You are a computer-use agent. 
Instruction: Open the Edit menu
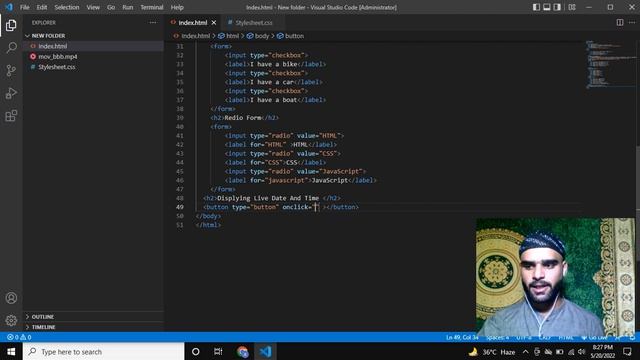point(42,7)
